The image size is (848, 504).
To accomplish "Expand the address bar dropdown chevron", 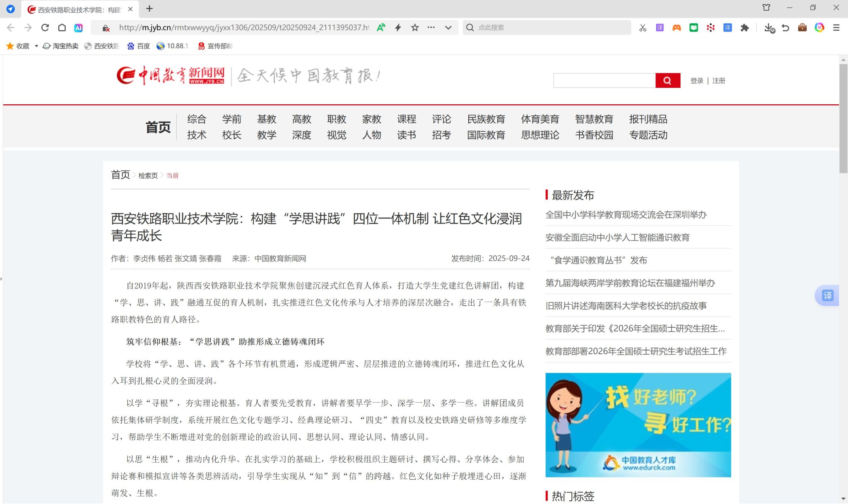I will point(448,28).
